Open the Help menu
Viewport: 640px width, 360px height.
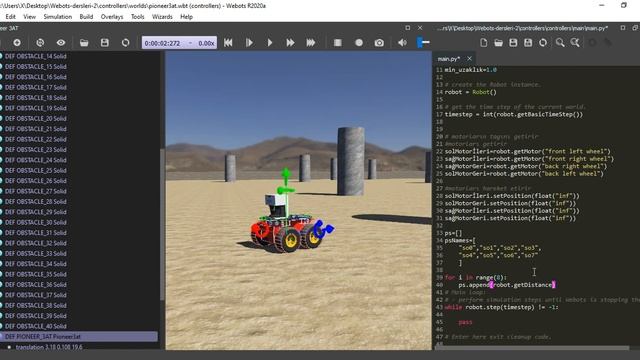[187, 17]
